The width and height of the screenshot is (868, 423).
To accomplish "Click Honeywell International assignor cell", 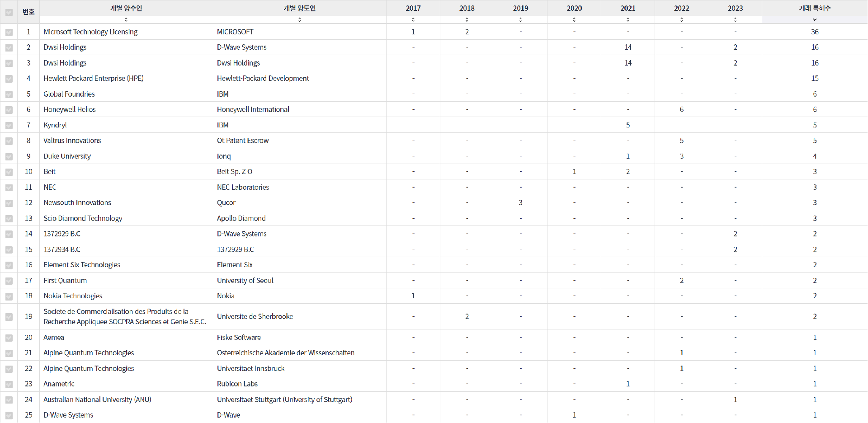I will pyautogui.click(x=253, y=109).
